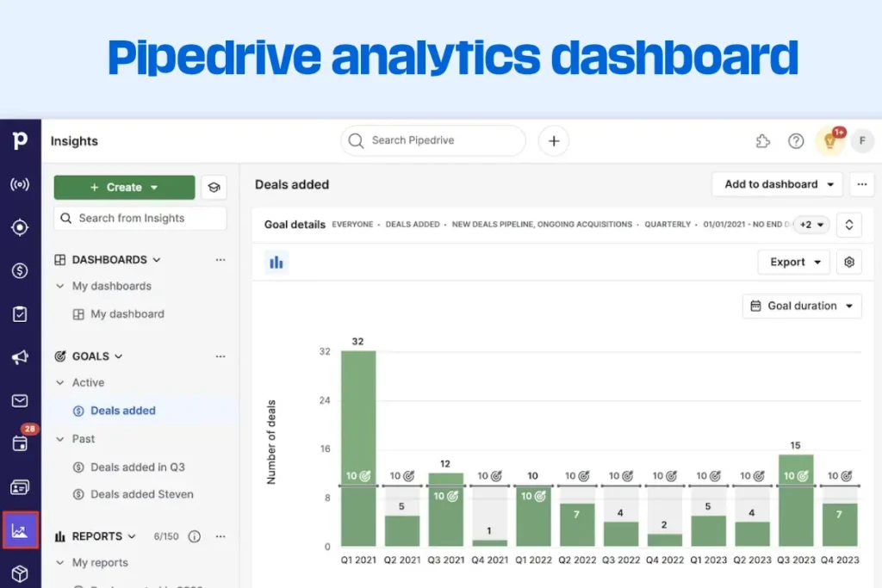The image size is (882, 588).
Task: Click the Q1 2022 axis label
Action: [533, 560]
